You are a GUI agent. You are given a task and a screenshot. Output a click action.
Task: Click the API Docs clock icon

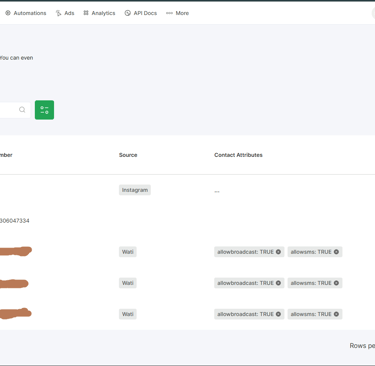(128, 13)
